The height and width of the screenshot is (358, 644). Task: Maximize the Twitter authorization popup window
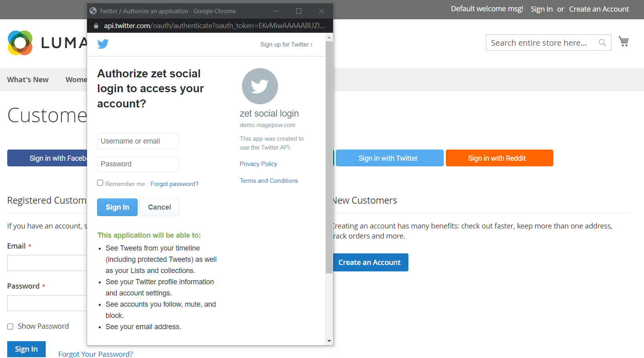tap(299, 11)
